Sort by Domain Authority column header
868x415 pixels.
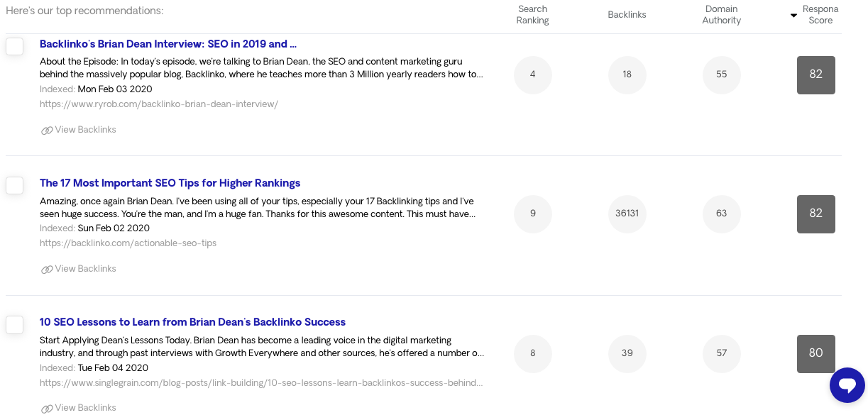[x=722, y=15]
